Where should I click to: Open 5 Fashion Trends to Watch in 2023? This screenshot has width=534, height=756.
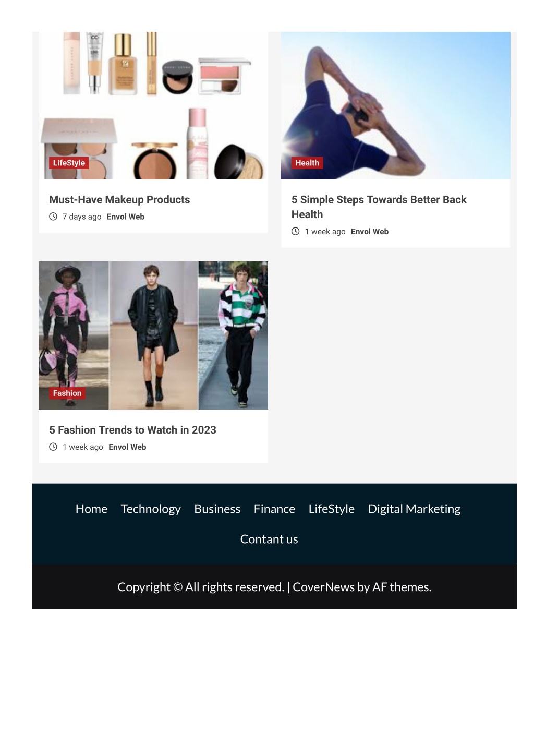[x=132, y=430]
